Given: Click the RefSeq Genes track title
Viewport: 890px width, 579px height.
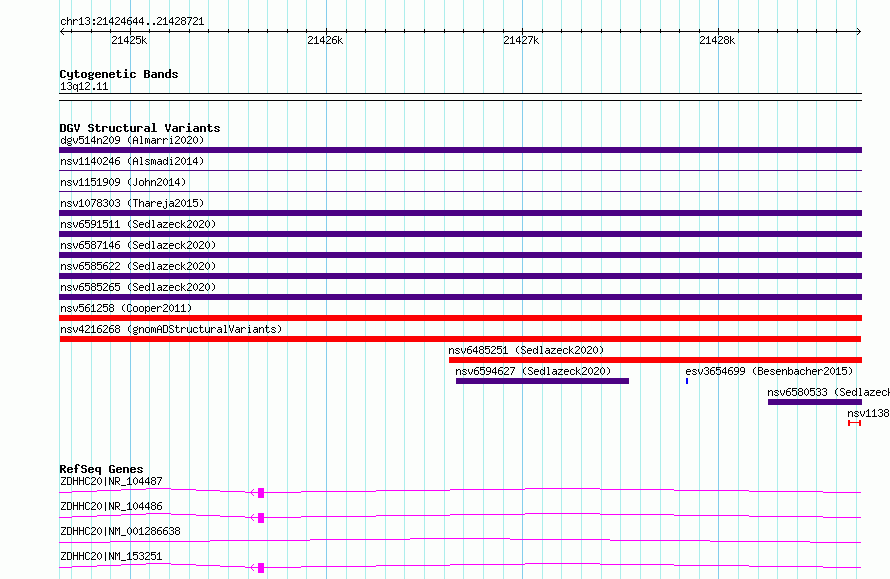Looking at the screenshot, I should point(101,469).
